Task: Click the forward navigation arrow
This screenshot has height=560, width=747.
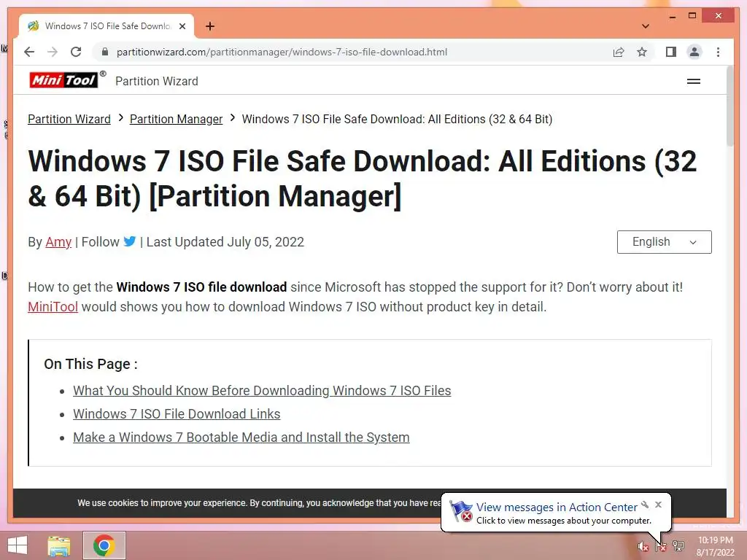Action: [53, 52]
